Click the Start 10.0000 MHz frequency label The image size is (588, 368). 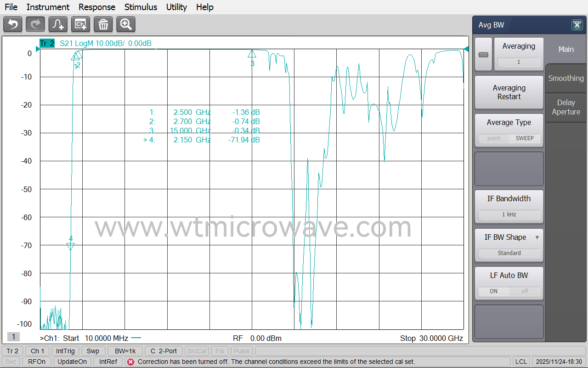tap(96, 338)
